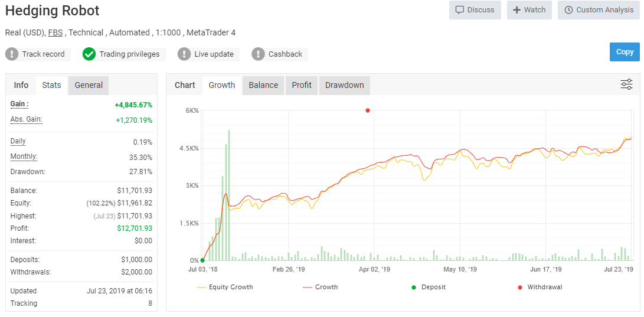Toggle the Deposit legend series
Screen dimensions: 644x317
point(429,287)
